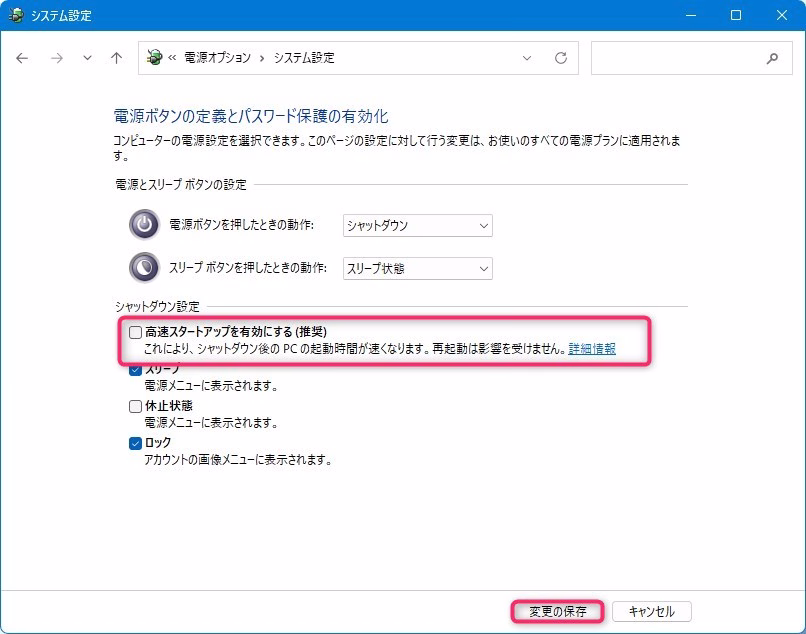This screenshot has width=806, height=634.
Task: Uncheck the スリープ checkbox
Action: [135, 369]
